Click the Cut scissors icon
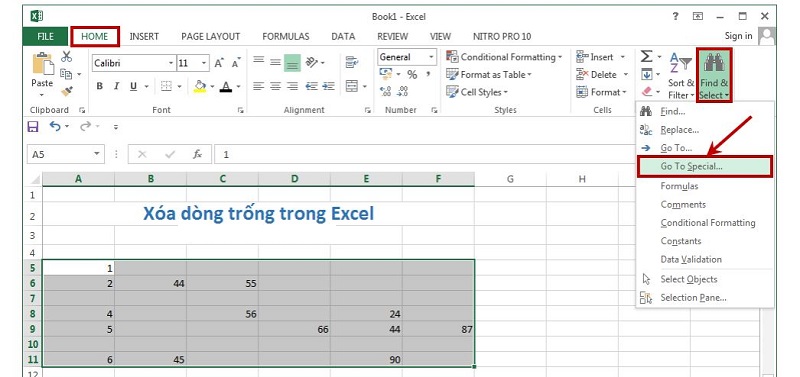800x377 pixels. coord(66,57)
